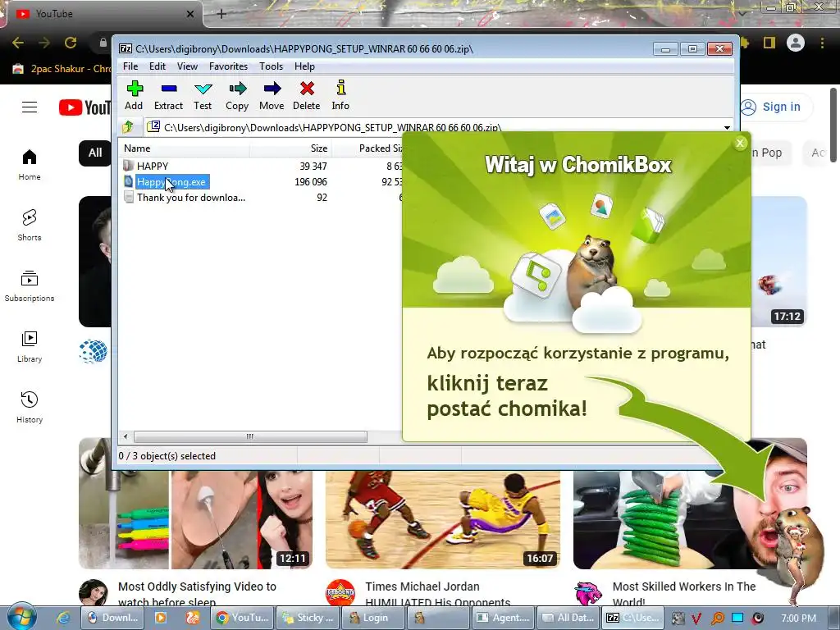Viewport: 840px width, 630px height.
Task: Switch to Sticky Notes taskbar button
Action: (x=308, y=618)
